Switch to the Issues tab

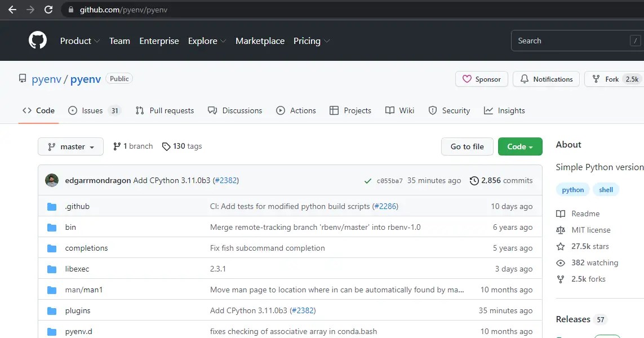95,110
